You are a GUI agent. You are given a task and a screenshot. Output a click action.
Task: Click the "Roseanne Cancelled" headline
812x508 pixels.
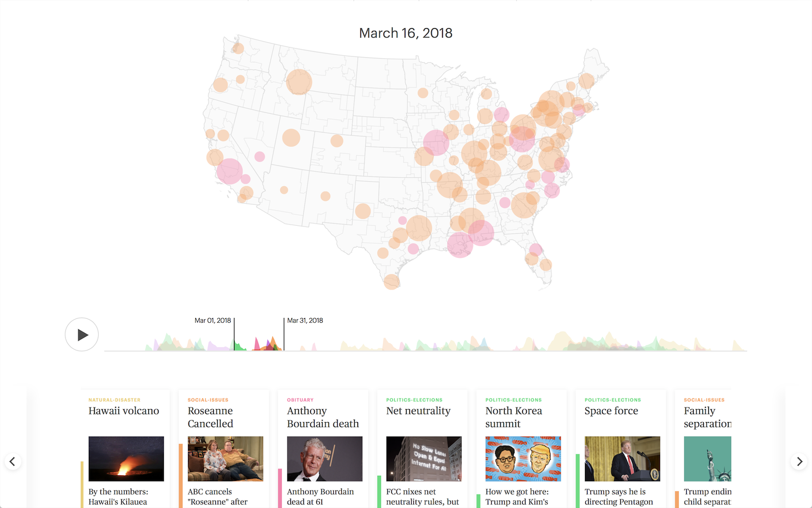click(x=210, y=417)
